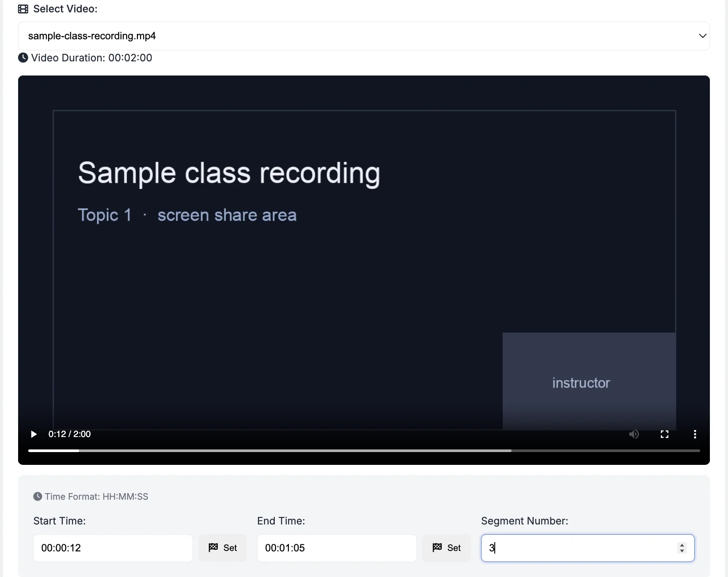Play the sample class recording video
The height and width of the screenshot is (577, 728).
coord(34,434)
